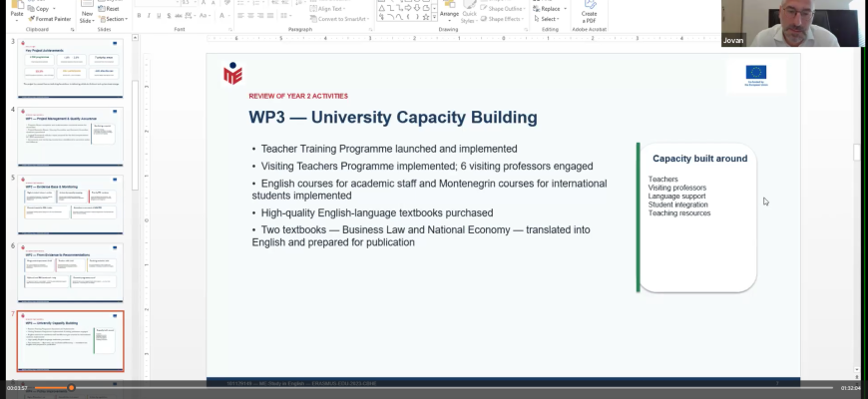Pick the star shape in shapes gallery
Image resolution: width=868 pixels, height=399 pixels.
426,17
